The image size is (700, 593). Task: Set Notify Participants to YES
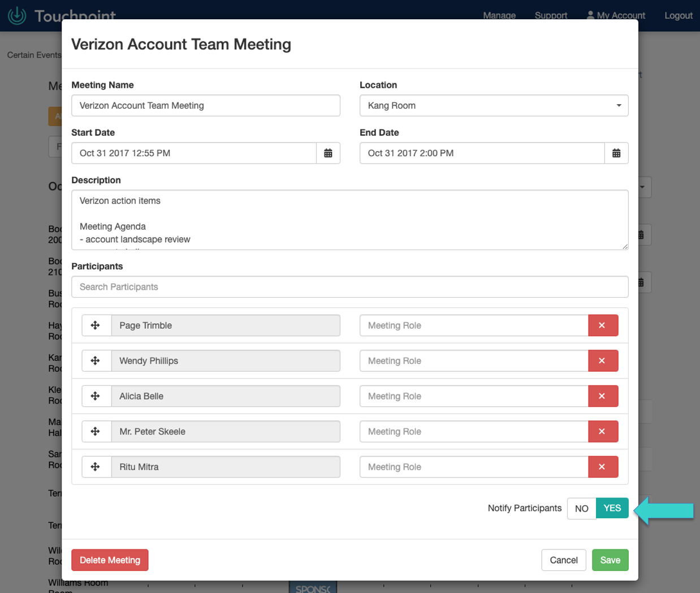[612, 508]
